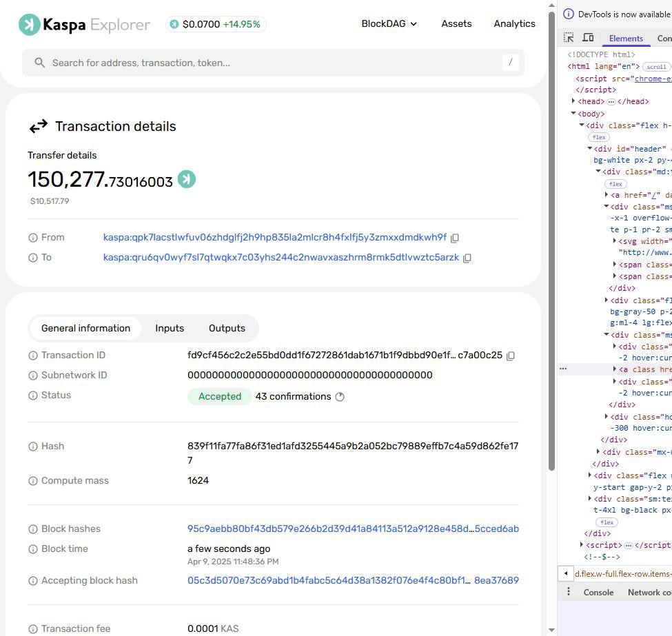Click info icon next to Subnetwork ID
Viewport: 672px width, 636px height.
[x=32, y=376]
